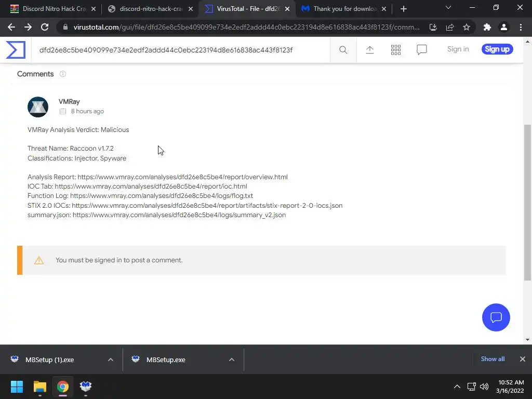The image size is (532, 399).
Task: Click 'VMRay Analysis Verdict: Malicious' text
Action: pyautogui.click(x=78, y=129)
